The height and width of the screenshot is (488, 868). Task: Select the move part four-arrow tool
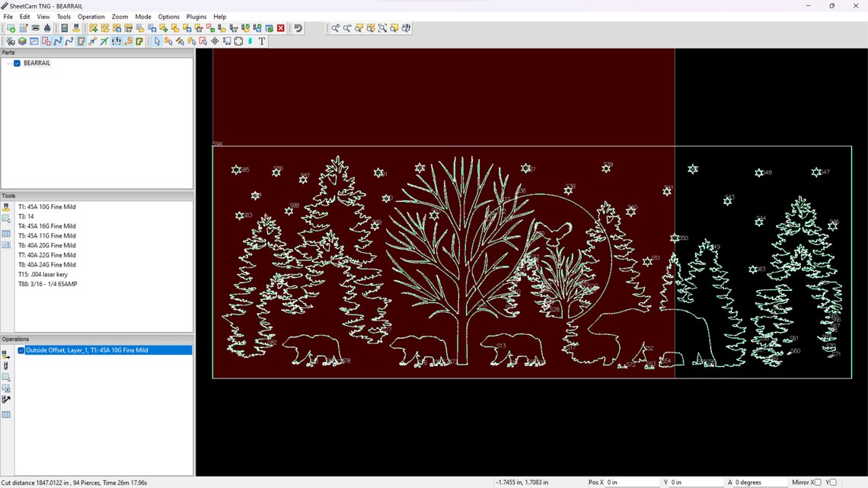pos(215,41)
